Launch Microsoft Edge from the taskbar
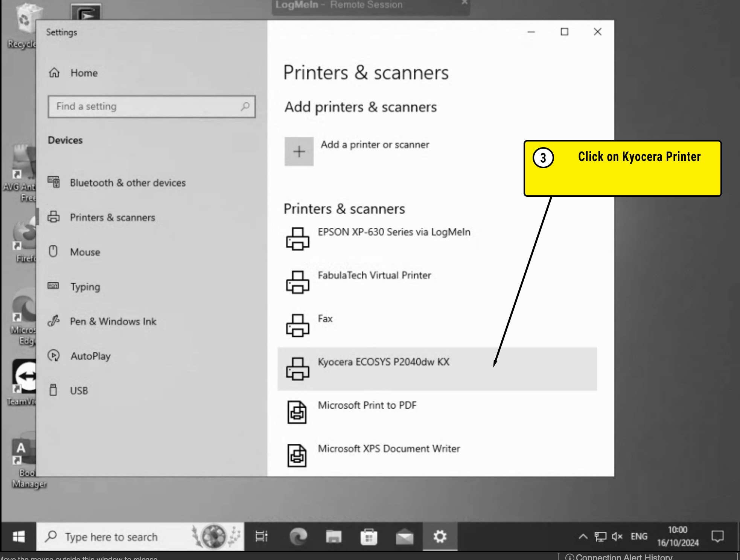Image resolution: width=740 pixels, height=560 pixels. pos(298,537)
